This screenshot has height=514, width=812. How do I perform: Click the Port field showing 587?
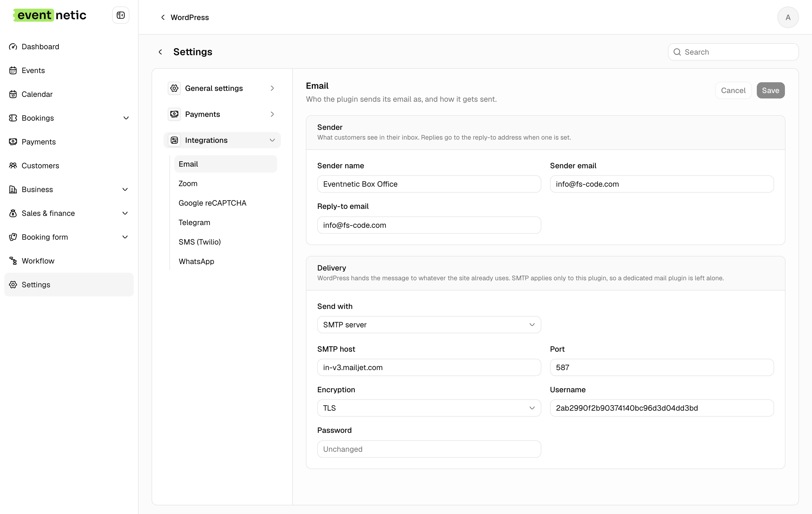[662, 367]
